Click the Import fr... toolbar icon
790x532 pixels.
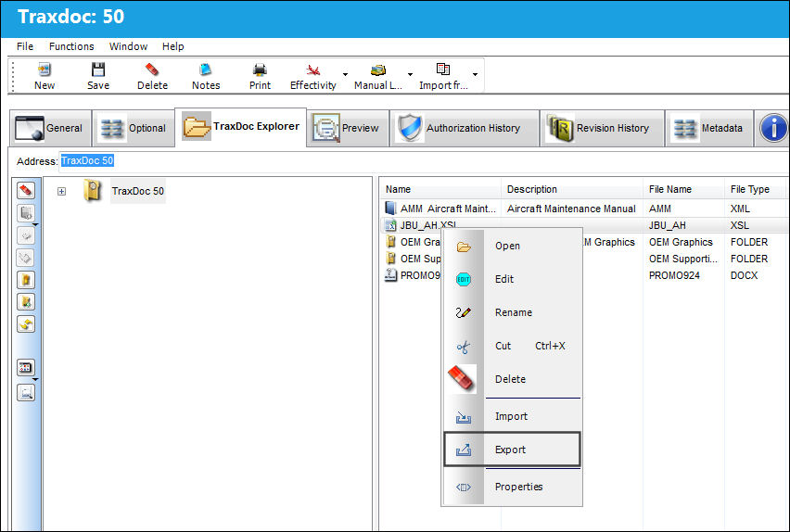[x=443, y=69]
